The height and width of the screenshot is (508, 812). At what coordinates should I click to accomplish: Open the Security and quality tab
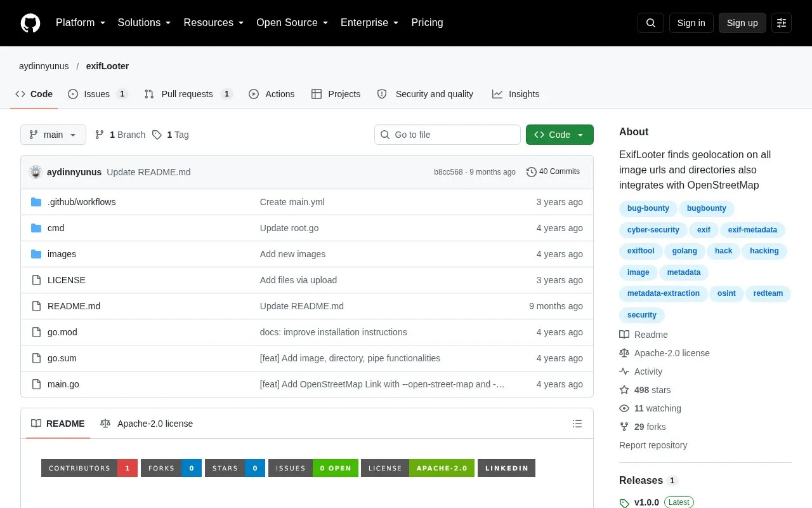[x=425, y=94]
